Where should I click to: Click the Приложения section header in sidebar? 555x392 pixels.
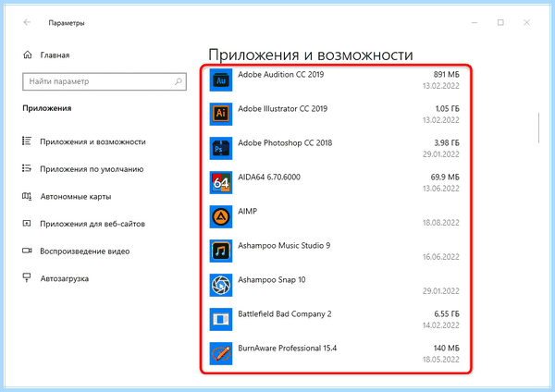pos(47,108)
